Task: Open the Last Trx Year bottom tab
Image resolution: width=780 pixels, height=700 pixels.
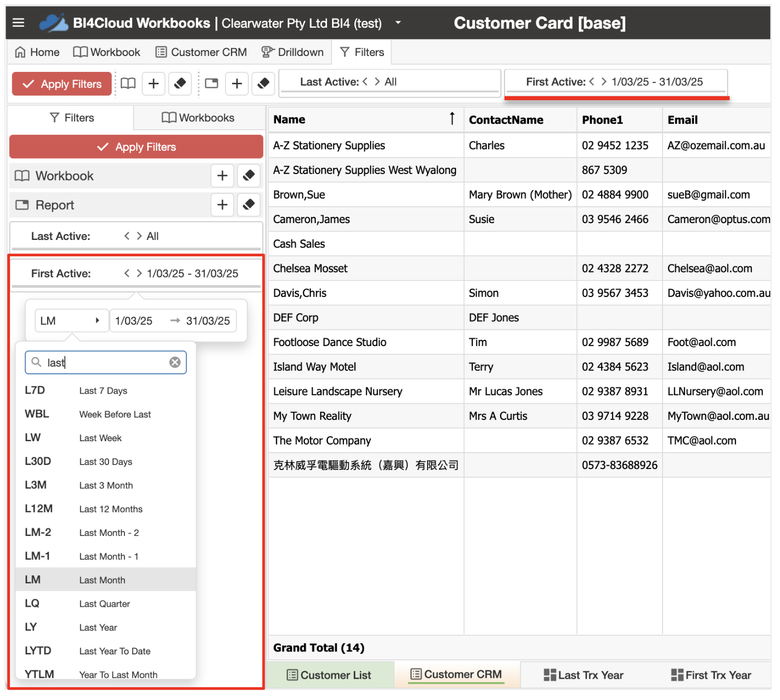Action: pos(584,675)
